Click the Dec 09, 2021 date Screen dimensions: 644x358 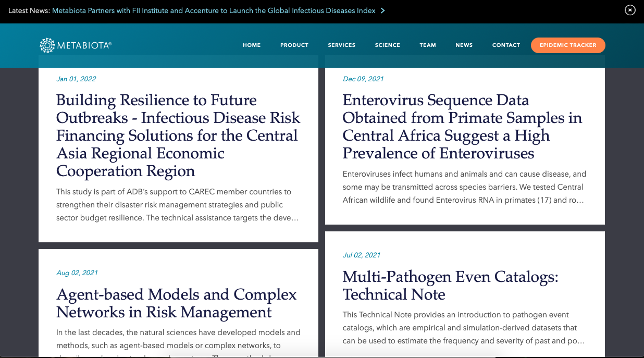pos(363,79)
